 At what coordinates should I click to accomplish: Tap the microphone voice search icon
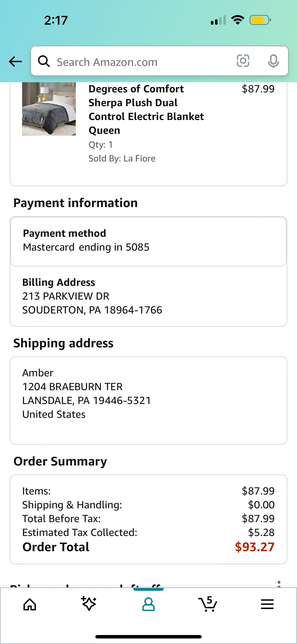coord(273,61)
